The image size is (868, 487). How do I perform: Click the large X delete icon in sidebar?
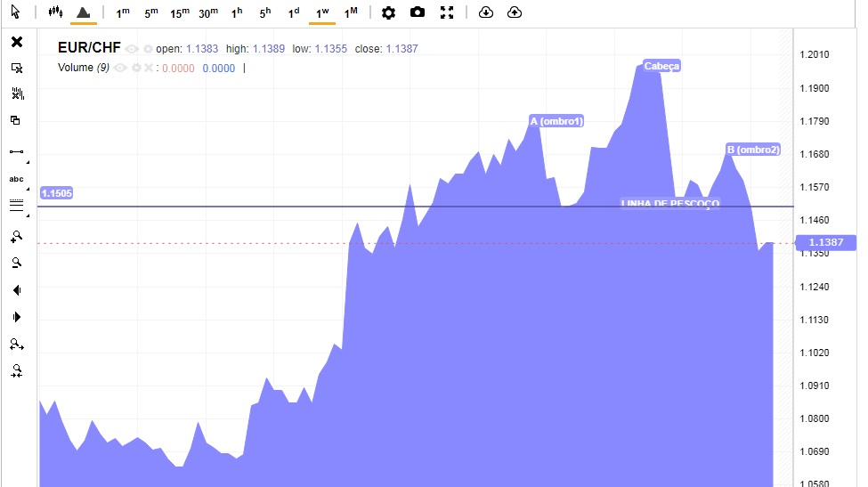pos(17,42)
